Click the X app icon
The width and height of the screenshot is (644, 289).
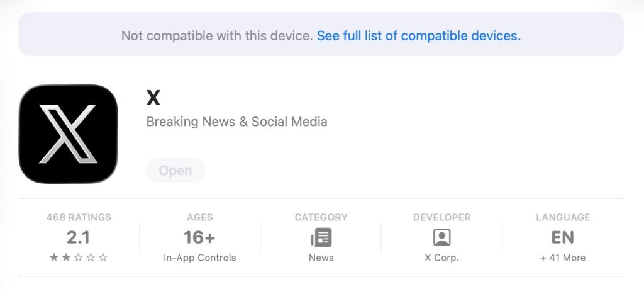[x=69, y=133]
